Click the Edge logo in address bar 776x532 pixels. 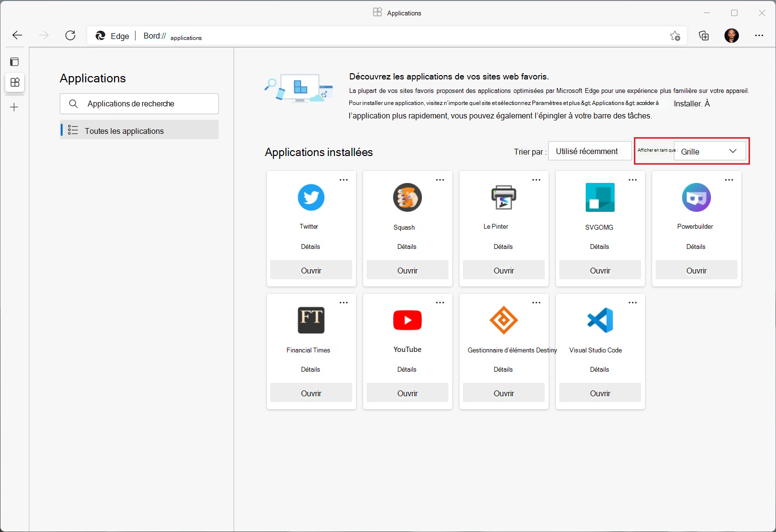tap(100, 36)
